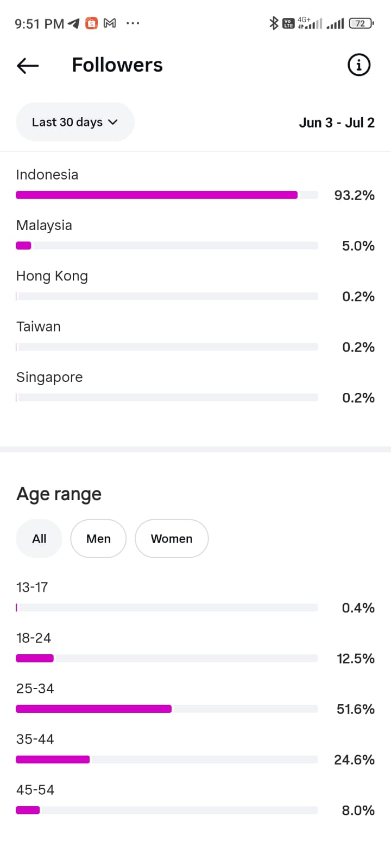Tap the Bluetooth status icon
This screenshot has height=868, width=391.
click(274, 23)
